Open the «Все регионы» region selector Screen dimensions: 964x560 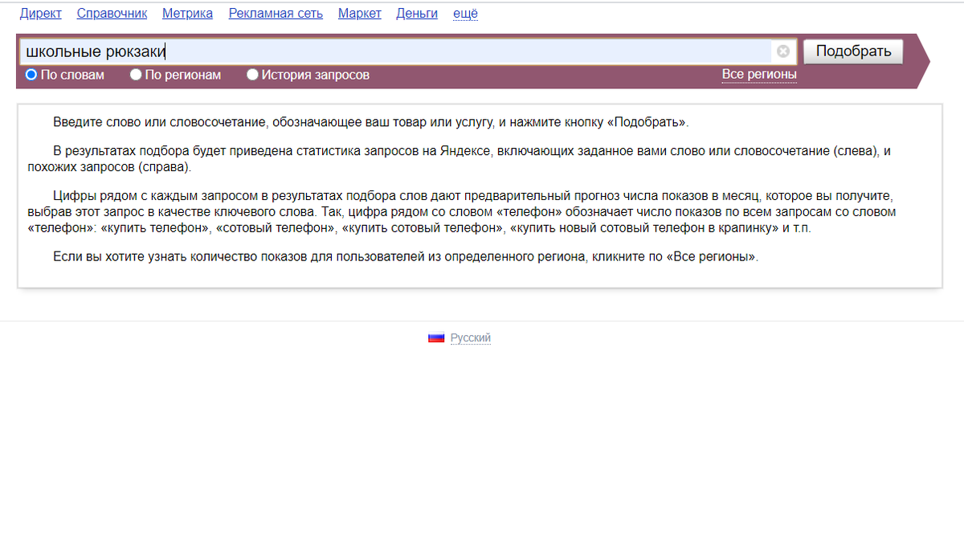click(759, 75)
